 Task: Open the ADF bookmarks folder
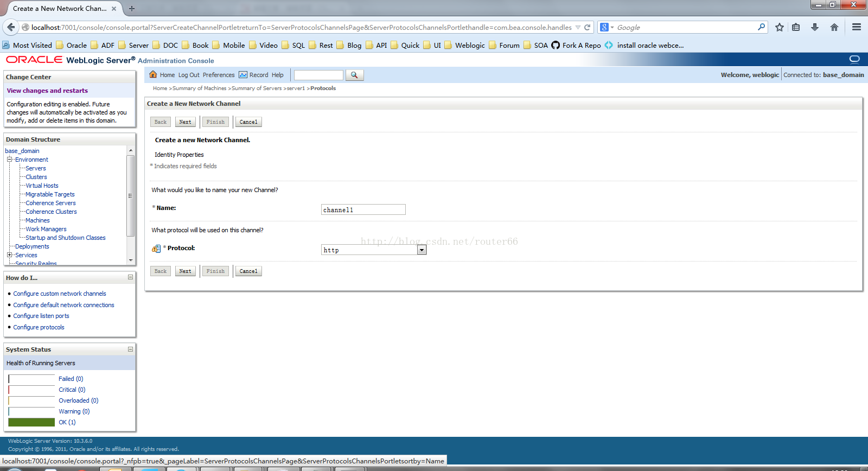(103, 45)
